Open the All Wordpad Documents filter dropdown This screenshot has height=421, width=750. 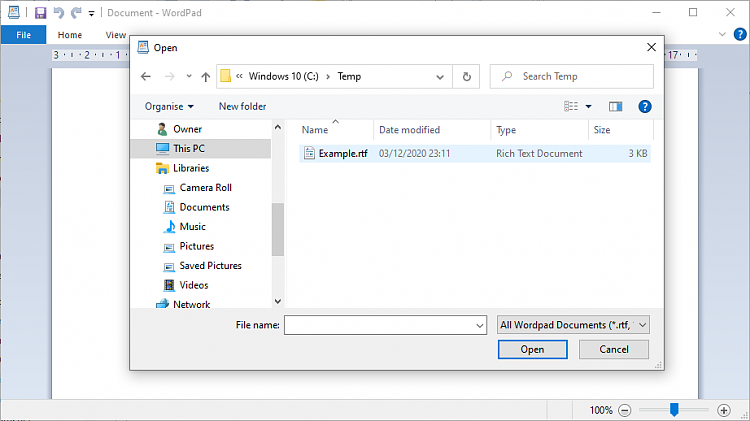(x=573, y=325)
